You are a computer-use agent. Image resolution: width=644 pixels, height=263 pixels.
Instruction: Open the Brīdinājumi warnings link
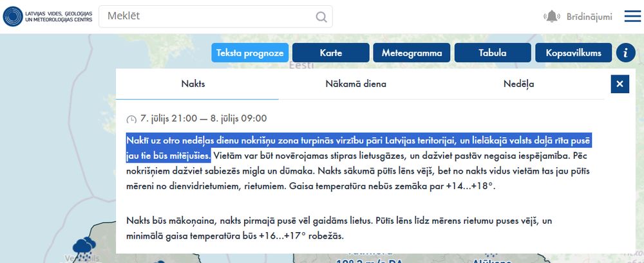(x=589, y=17)
